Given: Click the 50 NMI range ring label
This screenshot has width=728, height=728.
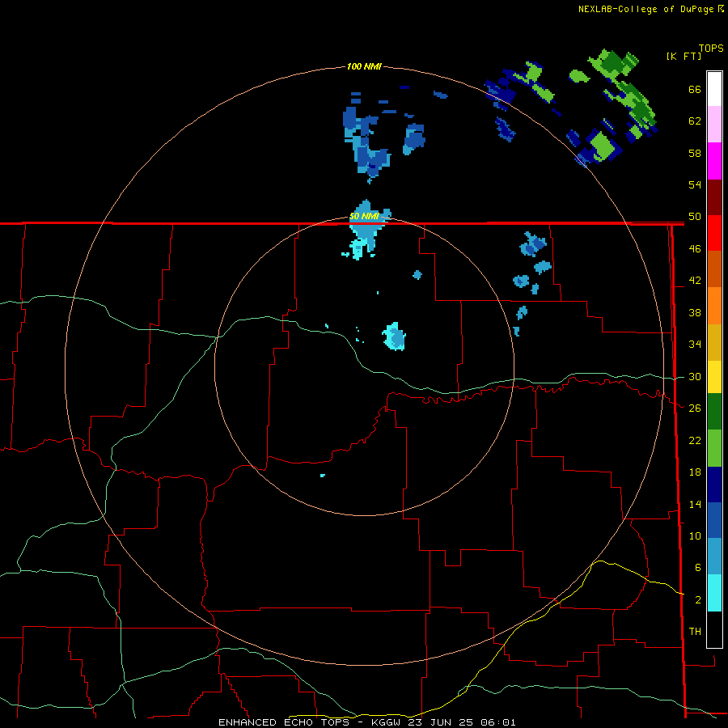Looking at the screenshot, I should pyautogui.click(x=364, y=216).
